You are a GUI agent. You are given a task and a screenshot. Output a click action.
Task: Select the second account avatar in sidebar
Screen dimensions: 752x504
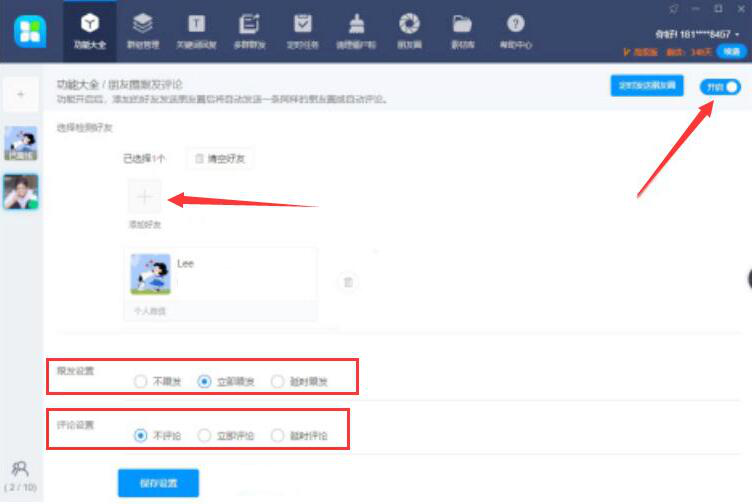pyautogui.click(x=21, y=192)
